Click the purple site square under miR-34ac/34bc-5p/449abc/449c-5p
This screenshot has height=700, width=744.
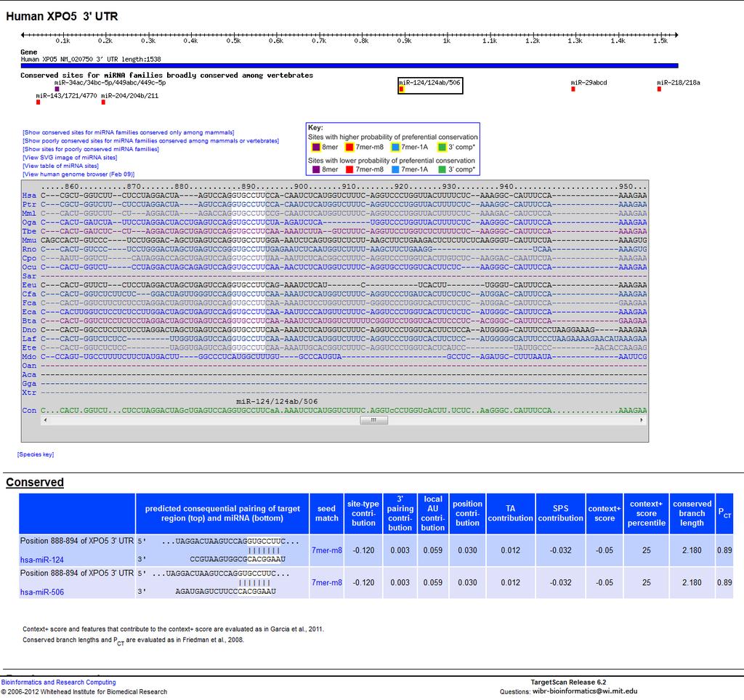coord(57,89)
